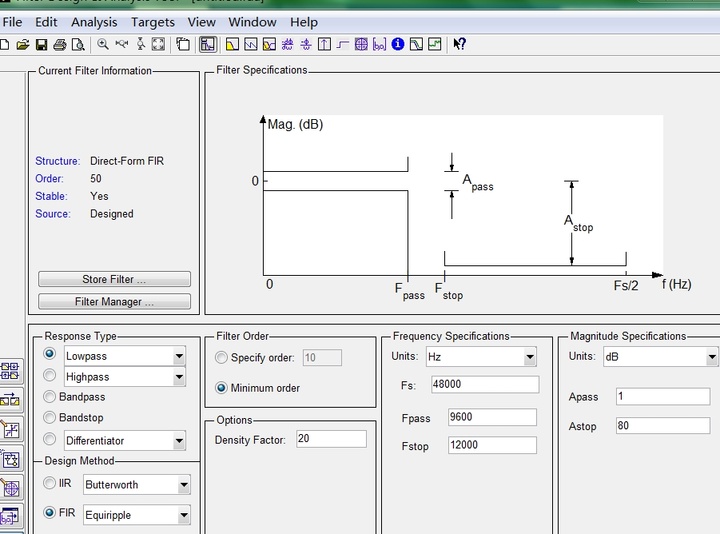Viewport: 720px width, 534px height.
Task: Open the magnitude Units dB dropdown
Action: (712, 357)
